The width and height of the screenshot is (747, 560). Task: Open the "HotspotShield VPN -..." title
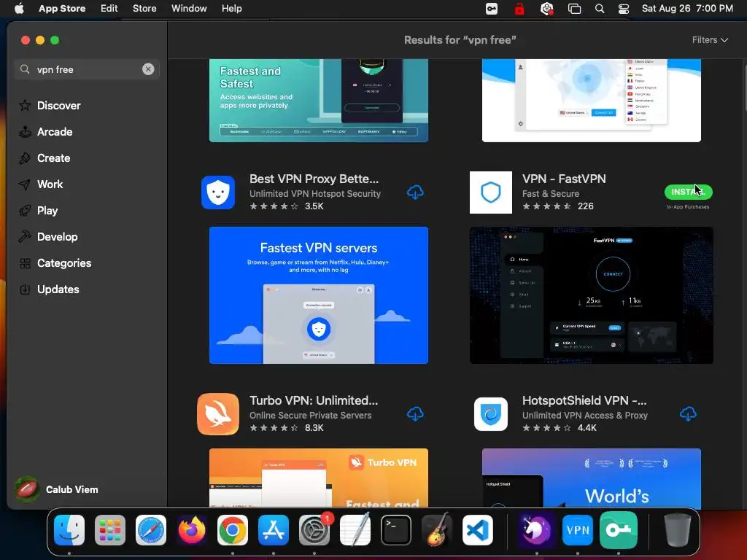click(x=584, y=400)
